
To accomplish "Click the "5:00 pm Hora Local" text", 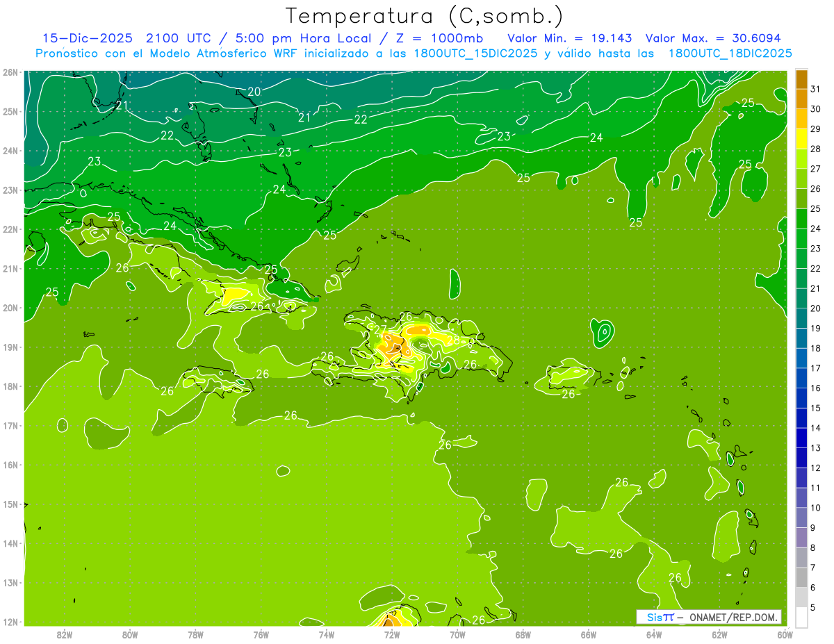I will [304, 38].
